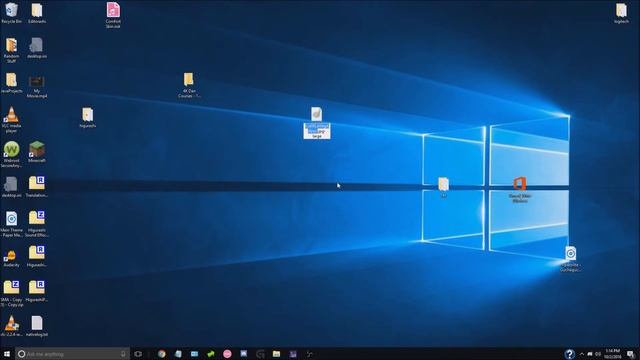Select the desktop.ini file beside Random Stuff
Screen dimensions: 640x360
pos(37,48)
